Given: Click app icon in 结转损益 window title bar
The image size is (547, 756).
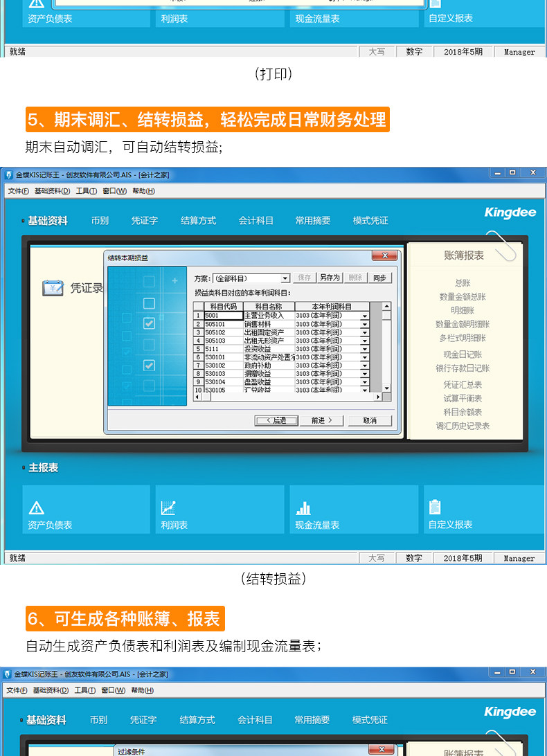Looking at the screenshot, I should pos(9,175).
